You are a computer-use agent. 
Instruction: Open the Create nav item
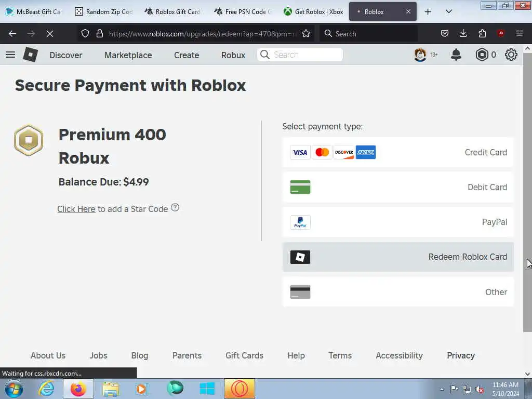tap(187, 55)
